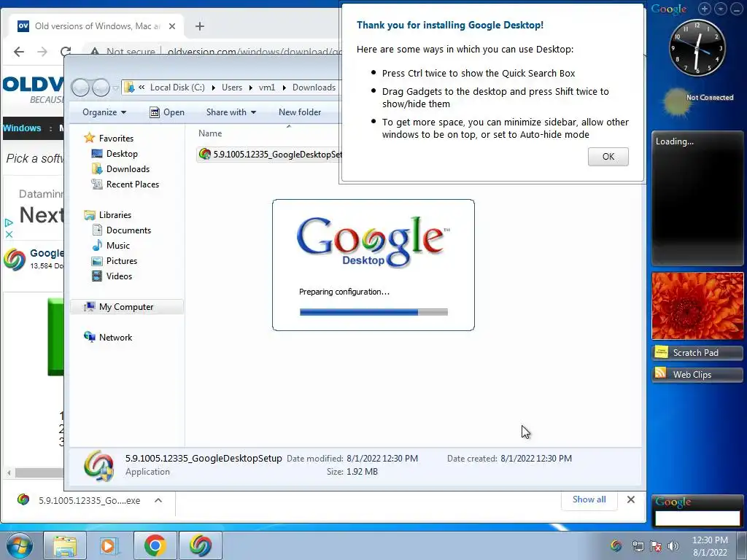
Task: Close the Chrome downloads bar
Action: point(631,499)
